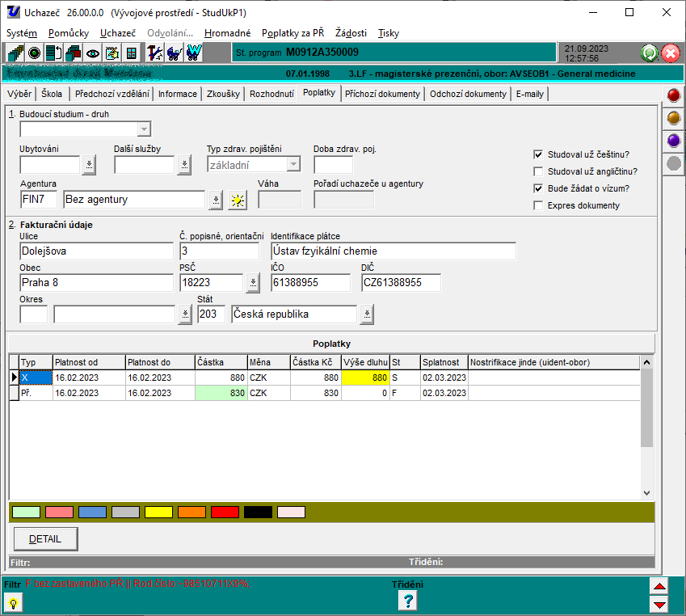The image size is (686, 616).
Task: Click the eye view icon in toolbar
Action: pyautogui.click(x=93, y=53)
